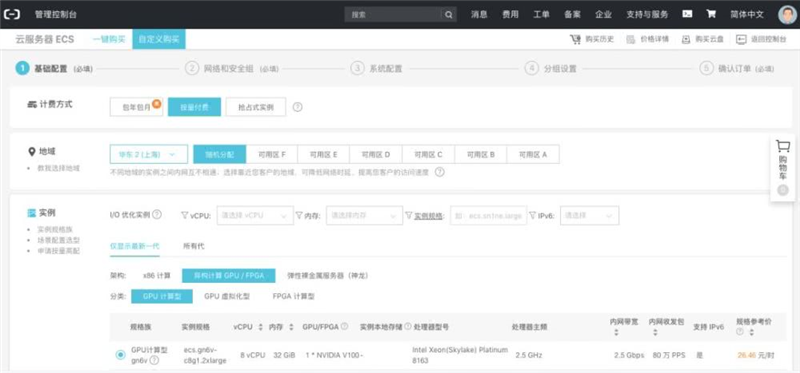This screenshot has height=373, width=800.
Task: Open 费用 in top navigation
Action: pyautogui.click(x=510, y=14)
